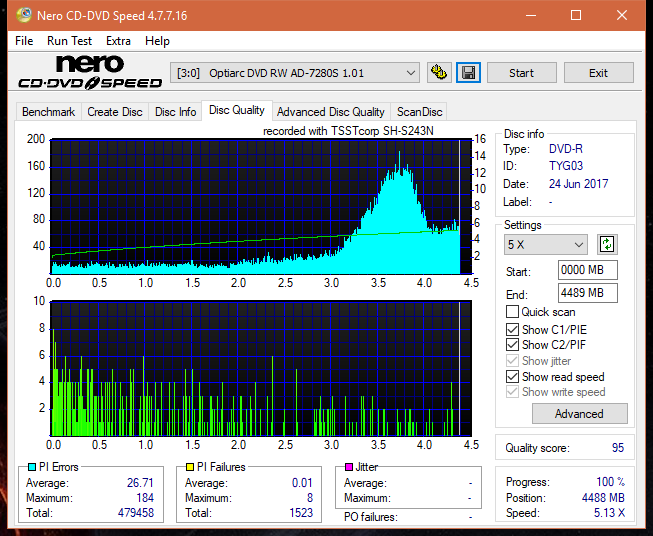The width and height of the screenshot is (653, 536).
Task: Click the Exit button
Action: [x=598, y=73]
